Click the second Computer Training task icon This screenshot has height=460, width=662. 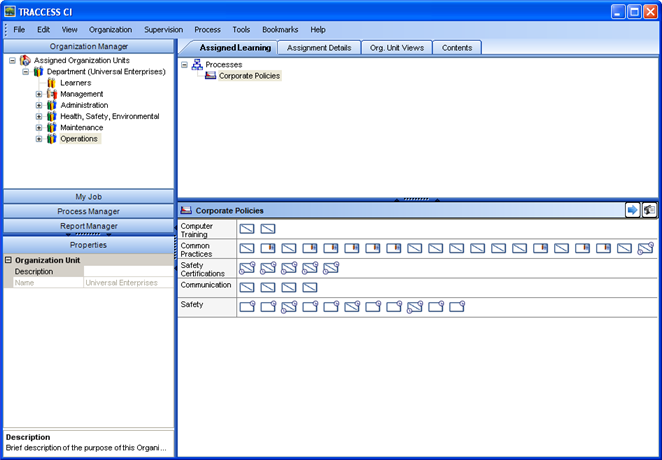click(268, 229)
